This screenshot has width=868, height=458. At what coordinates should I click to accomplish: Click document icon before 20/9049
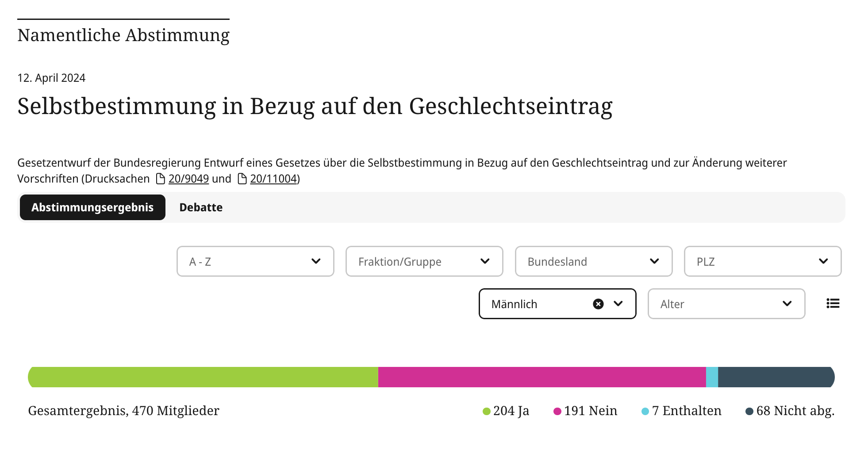[161, 179]
